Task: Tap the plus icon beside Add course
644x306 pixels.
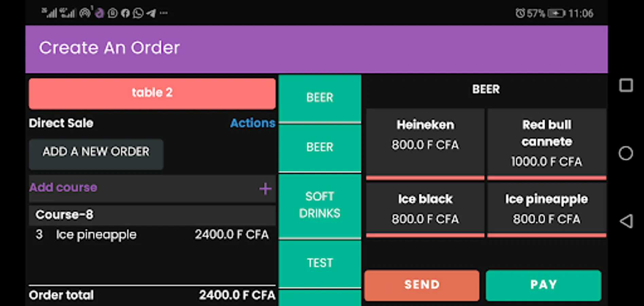Action: click(265, 189)
